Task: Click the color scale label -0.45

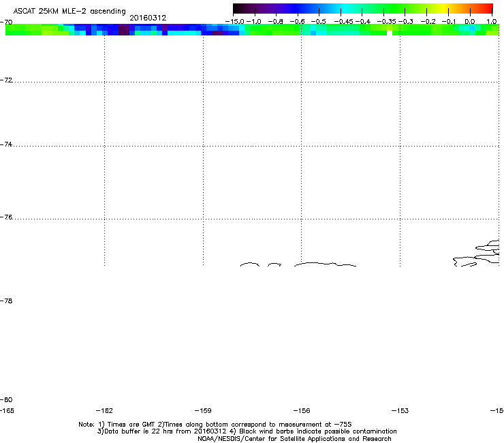Action: tap(344, 22)
